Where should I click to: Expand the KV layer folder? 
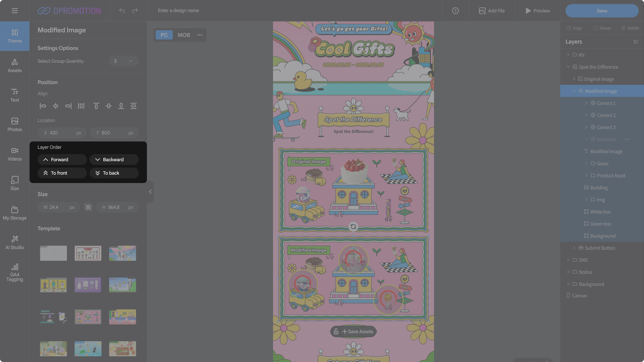[568, 55]
